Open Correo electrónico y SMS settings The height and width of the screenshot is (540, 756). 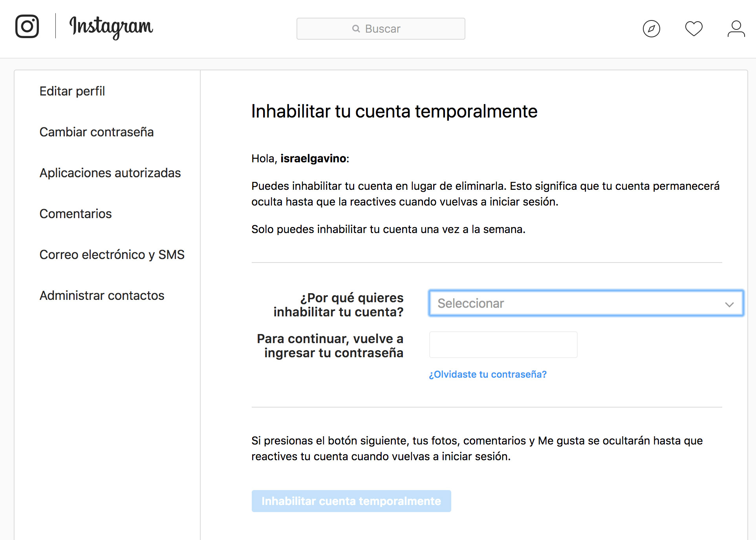pyautogui.click(x=112, y=255)
